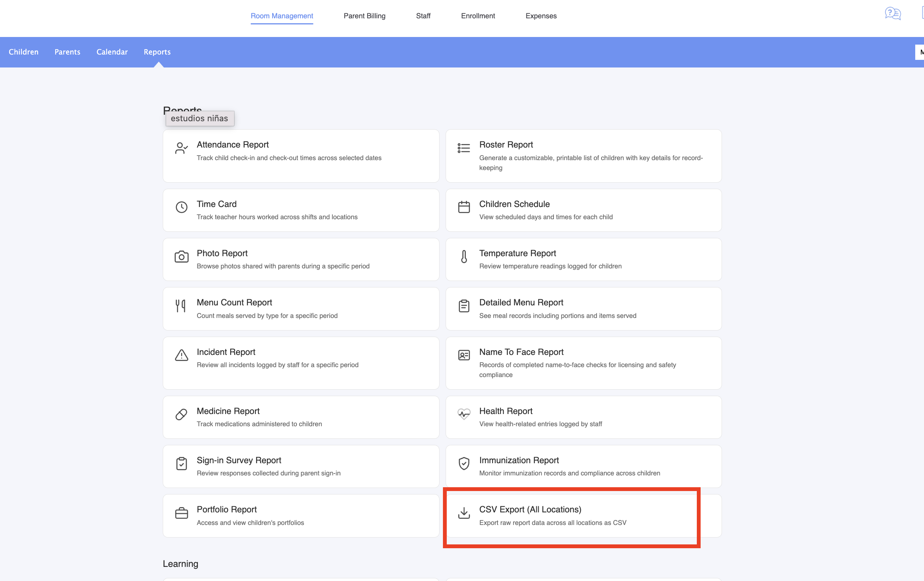Click 'Monitor immunization records and compliance' text

tap(569, 473)
